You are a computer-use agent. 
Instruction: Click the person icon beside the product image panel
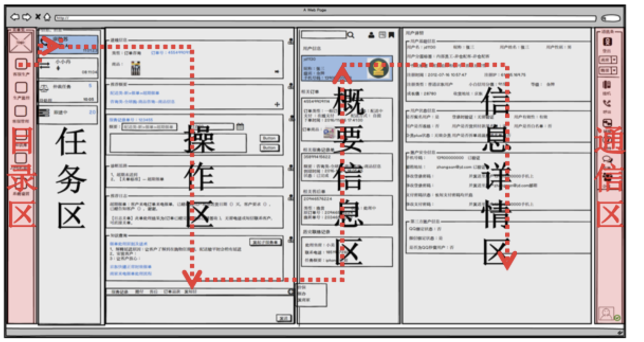point(291,41)
